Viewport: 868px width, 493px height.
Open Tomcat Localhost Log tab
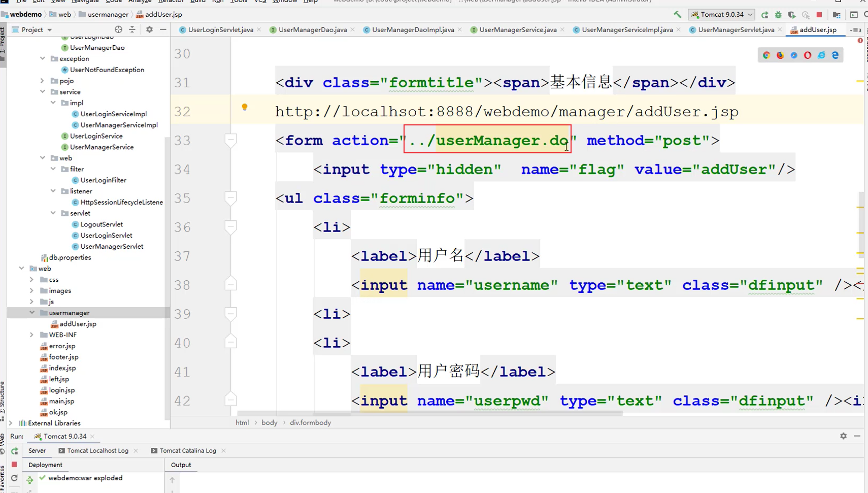[x=97, y=451]
